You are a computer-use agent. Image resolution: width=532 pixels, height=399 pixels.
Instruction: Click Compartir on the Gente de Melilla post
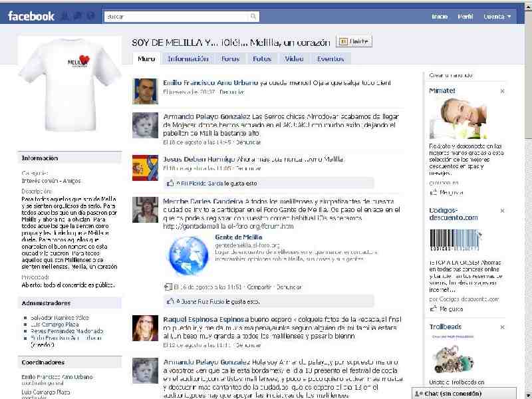[x=259, y=287]
